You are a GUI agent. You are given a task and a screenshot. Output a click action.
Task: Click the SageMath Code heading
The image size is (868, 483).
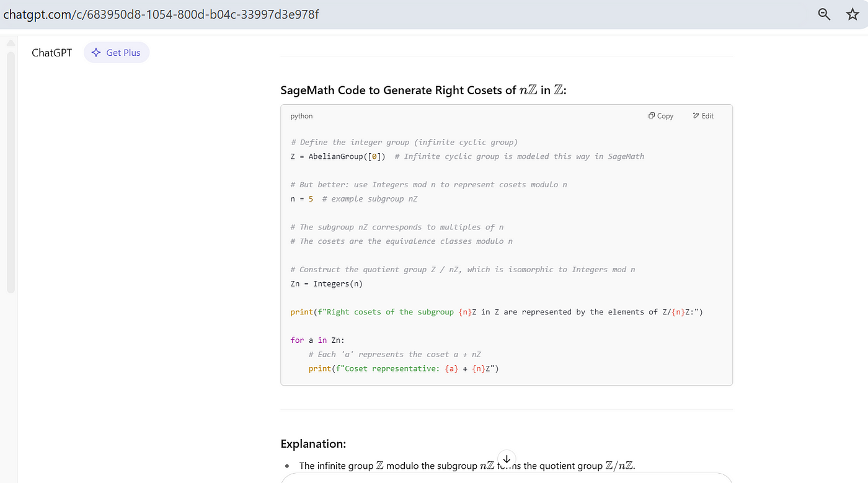click(x=423, y=90)
